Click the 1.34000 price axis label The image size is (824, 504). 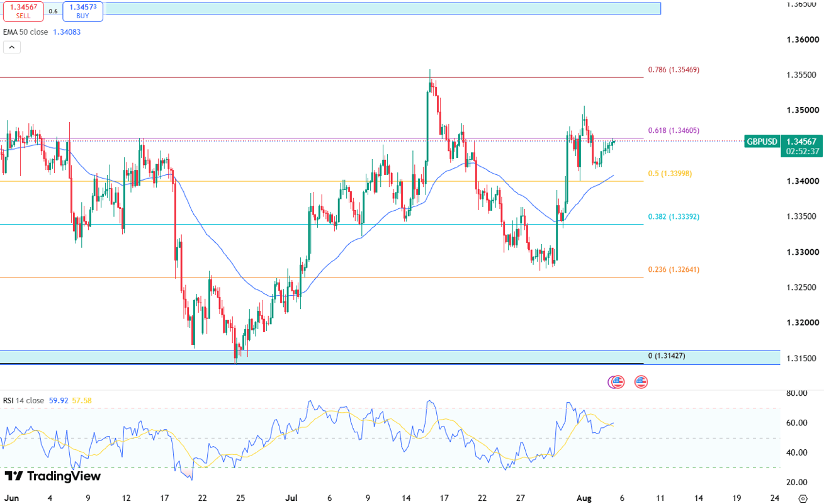point(802,181)
